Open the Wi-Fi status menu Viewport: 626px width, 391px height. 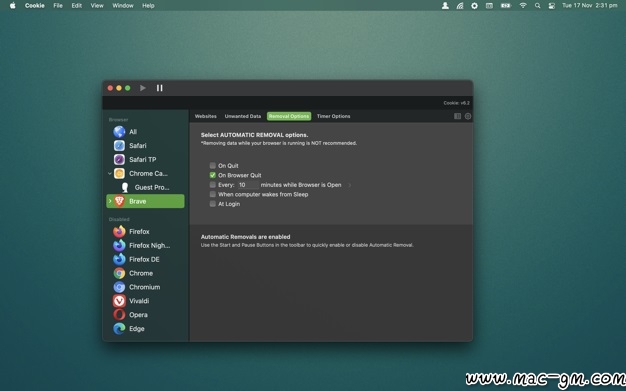pyautogui.click(x=523, y=6)
